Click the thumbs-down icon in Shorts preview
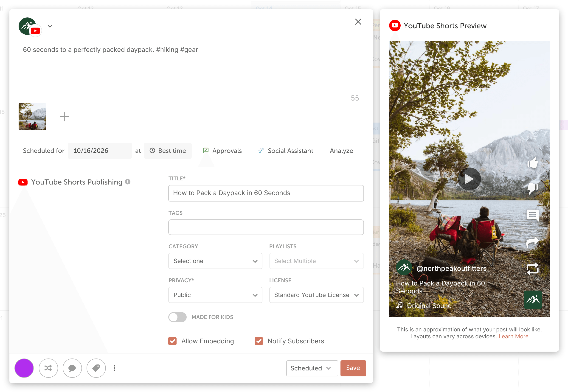The image size is (568, 392). [x=532, y=188]
